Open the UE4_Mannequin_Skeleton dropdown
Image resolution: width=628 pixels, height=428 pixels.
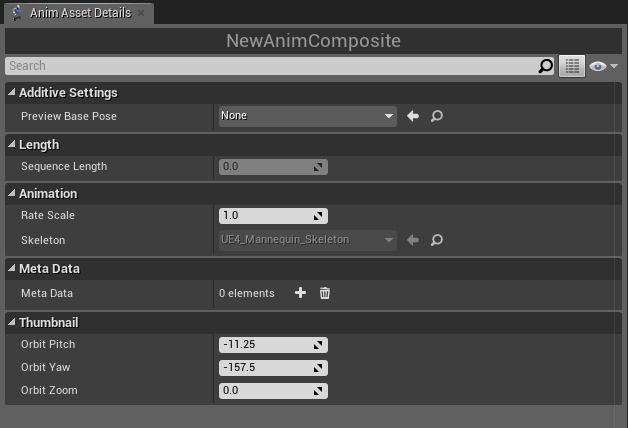308,240
